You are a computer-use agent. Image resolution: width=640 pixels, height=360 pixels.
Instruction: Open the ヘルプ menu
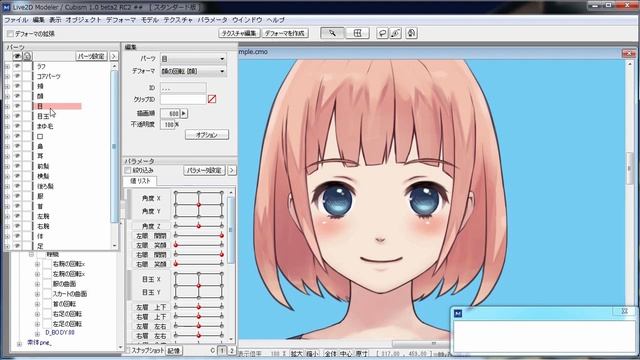click(x=276, y=20)
